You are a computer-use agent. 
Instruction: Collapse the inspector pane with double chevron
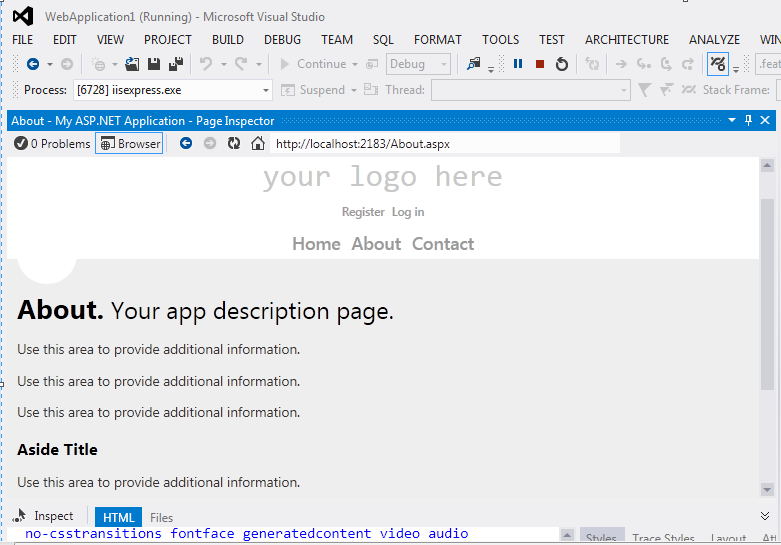click(x=765, y=516)
